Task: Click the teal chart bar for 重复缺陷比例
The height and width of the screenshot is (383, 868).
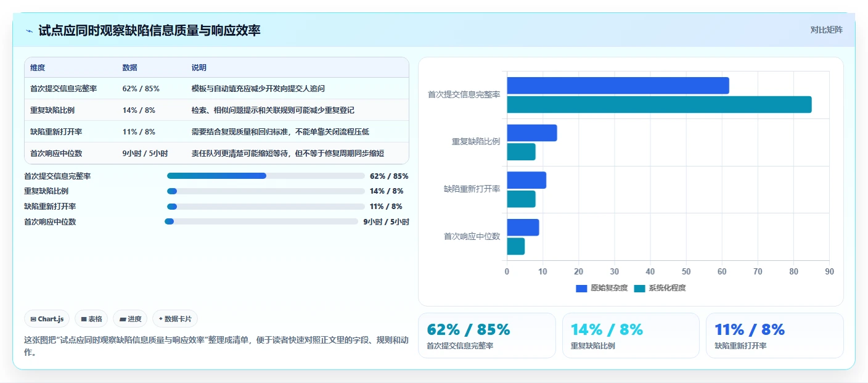Action: [x=521, y=152]
